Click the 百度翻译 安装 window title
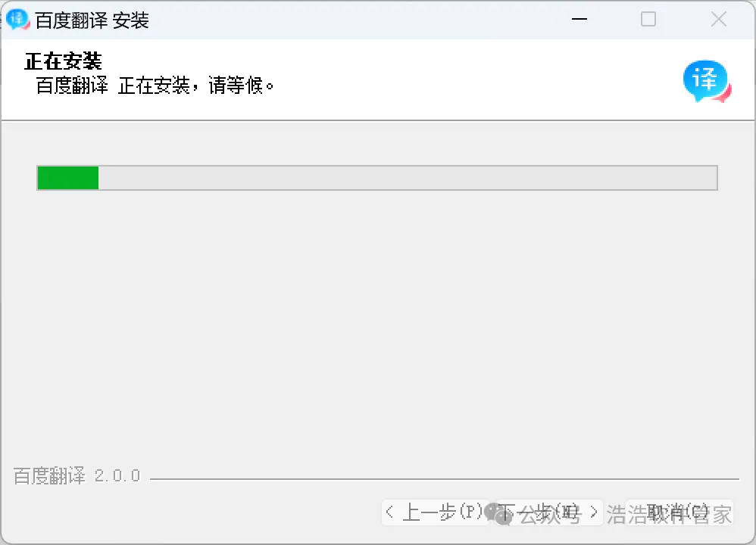Screen dimensions: 756x545 click(x=92, y=20)
